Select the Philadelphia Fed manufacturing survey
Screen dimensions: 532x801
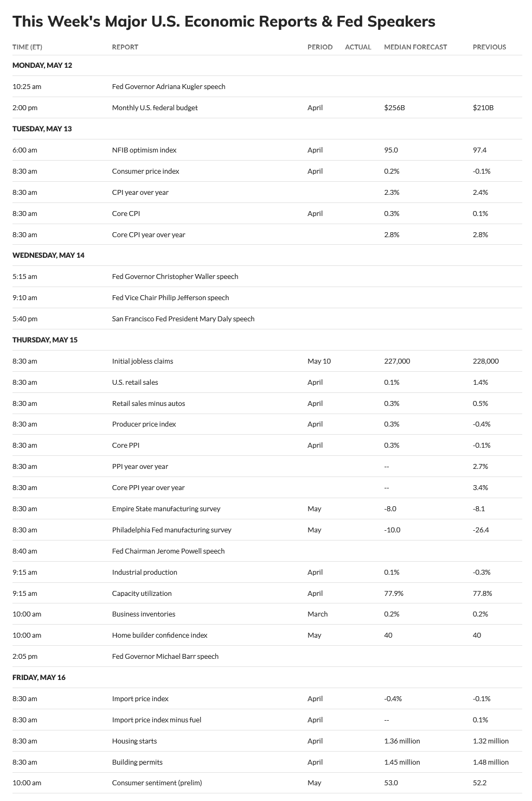tap(171, 530)
